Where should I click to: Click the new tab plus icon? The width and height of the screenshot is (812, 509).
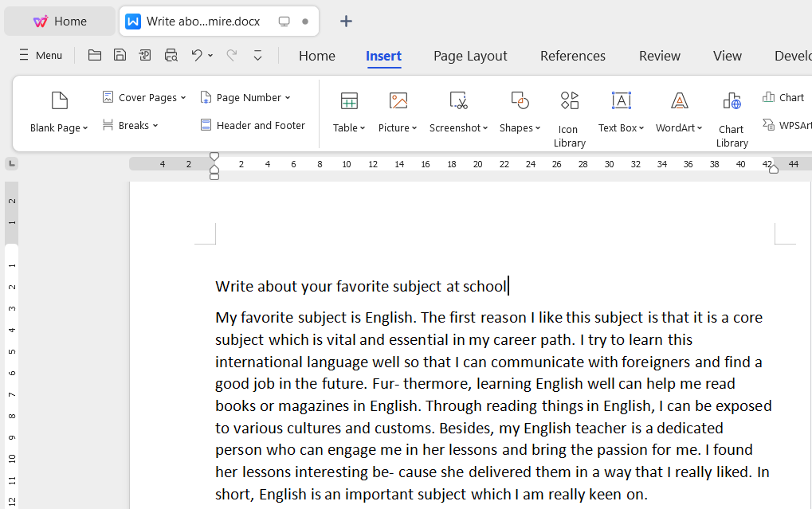point(346,22)
